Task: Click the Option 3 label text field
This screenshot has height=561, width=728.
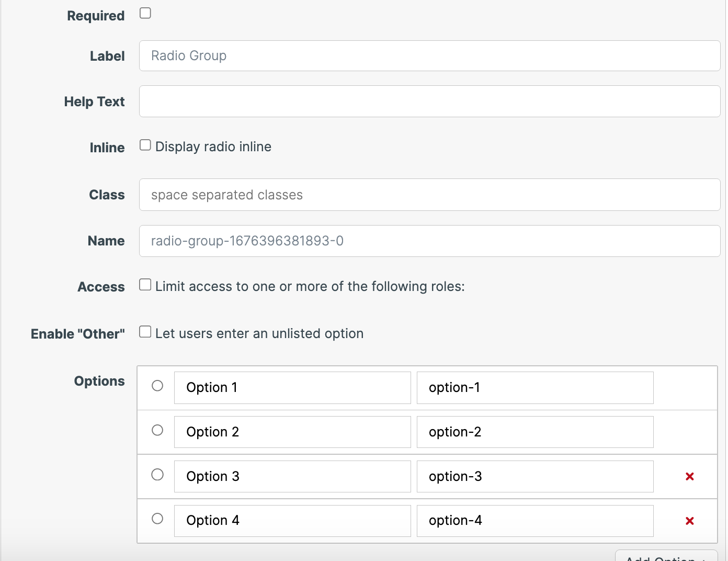Action: (292, 477)
